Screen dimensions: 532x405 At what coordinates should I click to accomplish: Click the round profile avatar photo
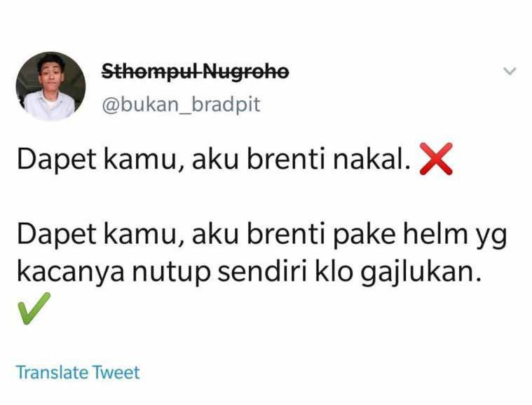pyautogui.click(x=50, y=86)
